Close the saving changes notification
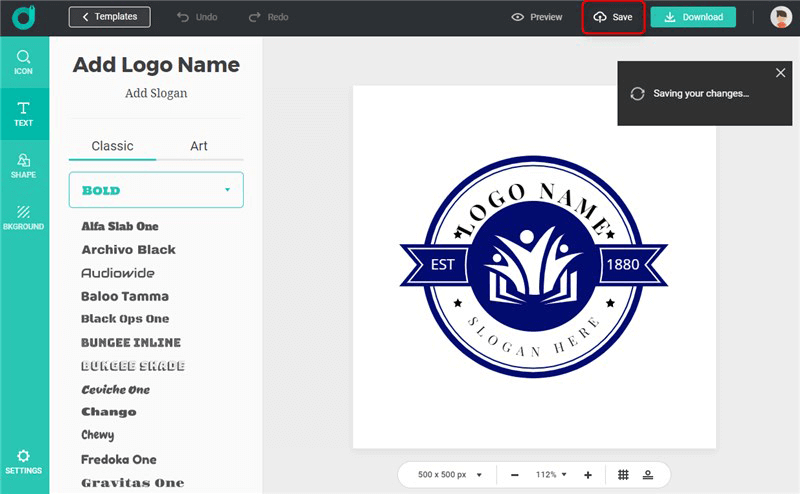Screen dimensions: 800x494 pyautogui.click(x=781, y=73)
